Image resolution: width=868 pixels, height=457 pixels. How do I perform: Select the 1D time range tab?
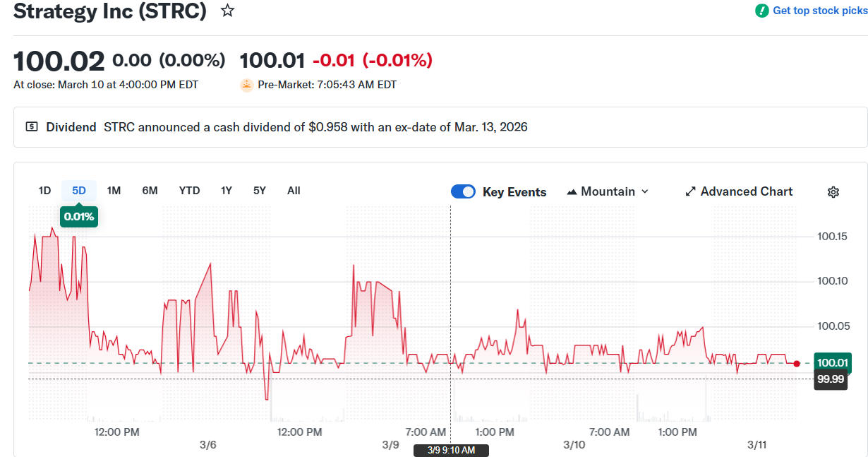point(44,191)
